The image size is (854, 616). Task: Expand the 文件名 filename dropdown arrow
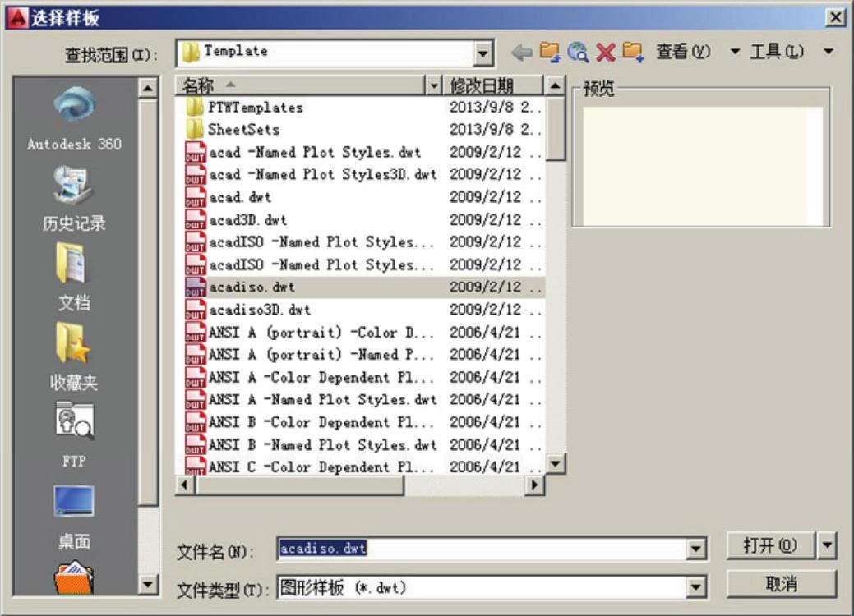[697, 549]
